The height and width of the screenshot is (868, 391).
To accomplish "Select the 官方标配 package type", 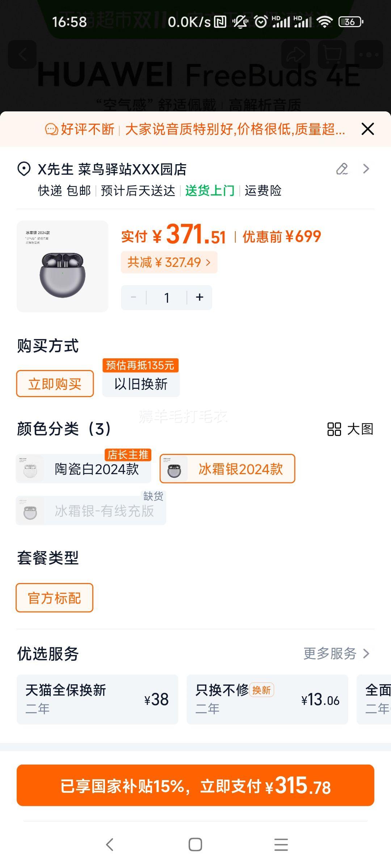I will coord(55,598).
